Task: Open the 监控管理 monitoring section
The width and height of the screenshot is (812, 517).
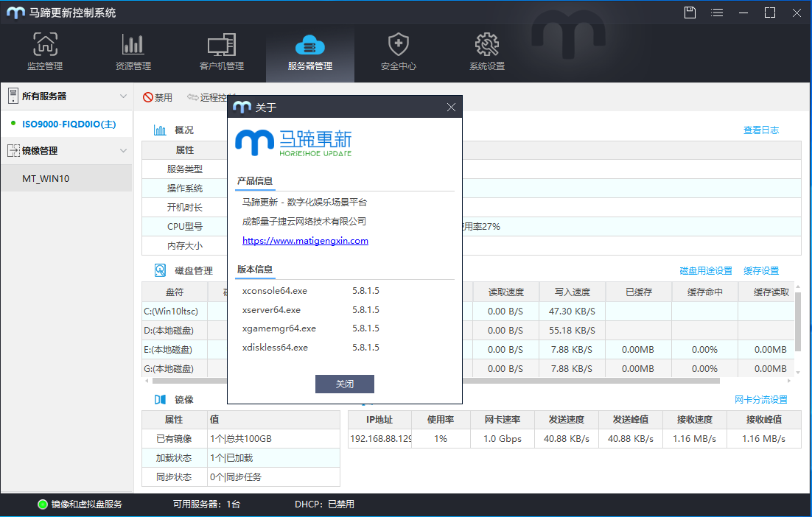Action: pyautogui.click(x=45, y=52)
